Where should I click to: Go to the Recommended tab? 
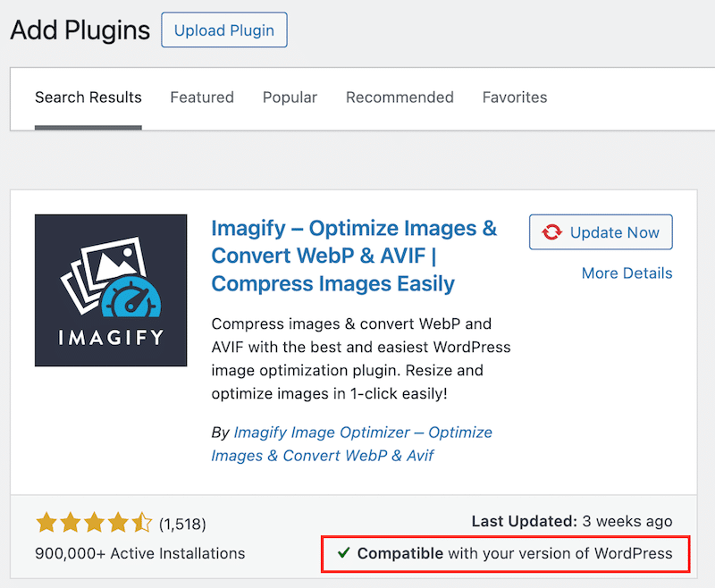(400, 97)
